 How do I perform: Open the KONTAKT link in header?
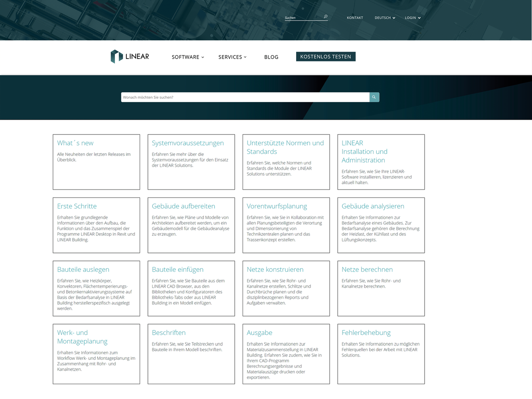(x=355, y=18)
